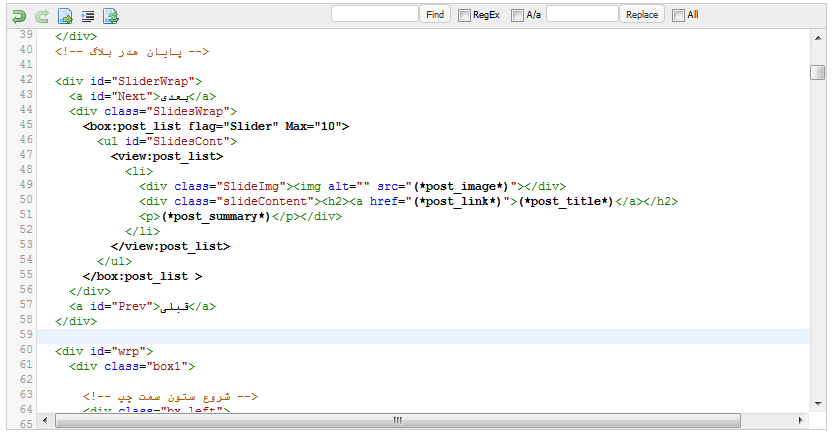Click the undo arrow icon
Image resolution: width=834 pixels, height=436 pixels.
coord(19,16)
